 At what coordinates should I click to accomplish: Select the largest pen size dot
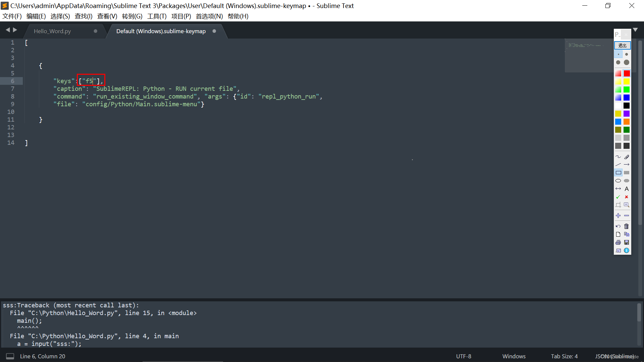pos(627,62)
